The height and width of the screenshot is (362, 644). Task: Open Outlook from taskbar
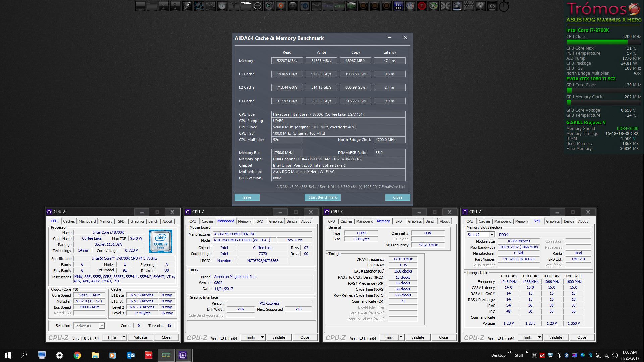point(130,355)
